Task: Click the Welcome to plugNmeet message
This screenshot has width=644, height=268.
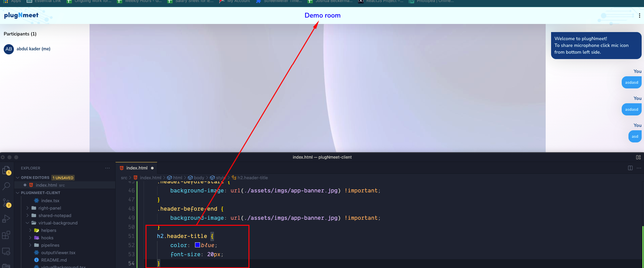Action: point(596,46)
